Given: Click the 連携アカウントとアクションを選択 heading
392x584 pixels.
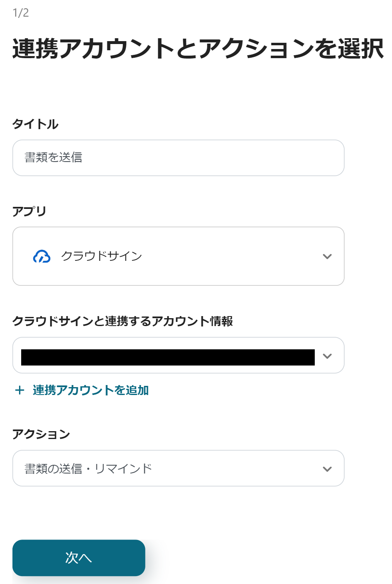Looking at the screenshot, I should (198, 49).
